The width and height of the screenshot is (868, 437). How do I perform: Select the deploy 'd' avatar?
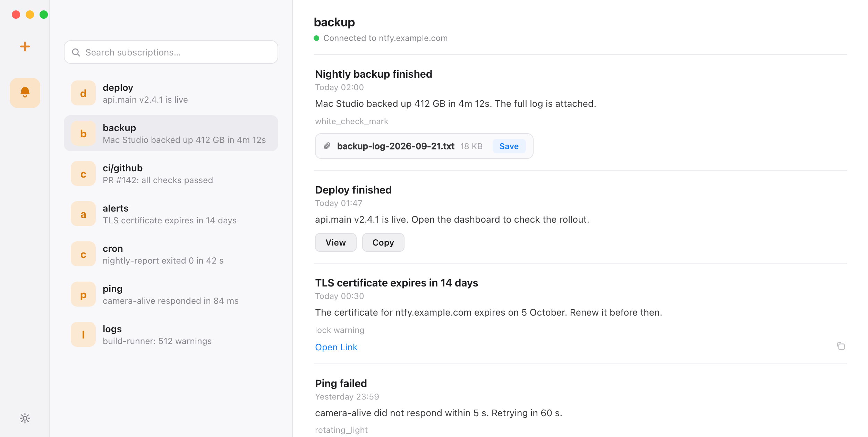pyautogui.click(x=83, y=93)
